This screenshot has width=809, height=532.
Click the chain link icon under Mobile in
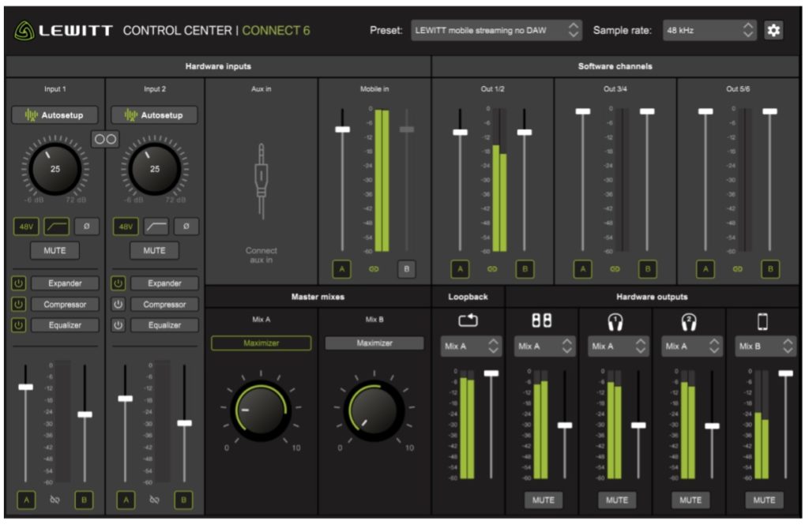click(374, 269)
